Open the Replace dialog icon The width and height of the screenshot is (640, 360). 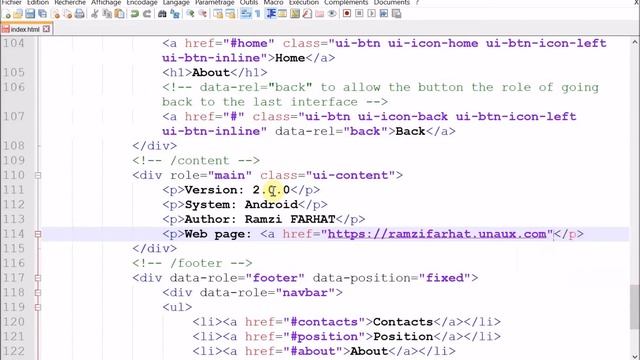point(175,14)
